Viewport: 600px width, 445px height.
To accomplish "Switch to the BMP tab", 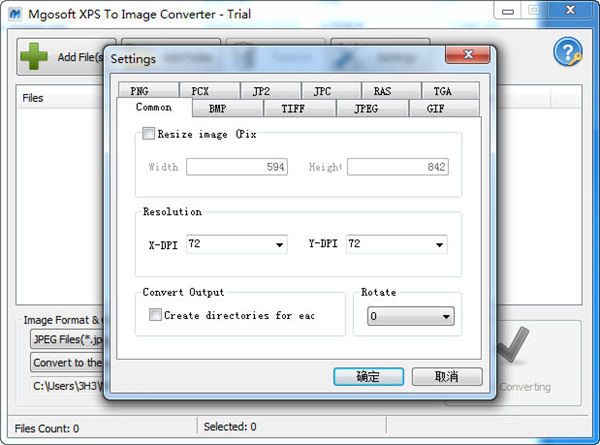I will (227, 108).
